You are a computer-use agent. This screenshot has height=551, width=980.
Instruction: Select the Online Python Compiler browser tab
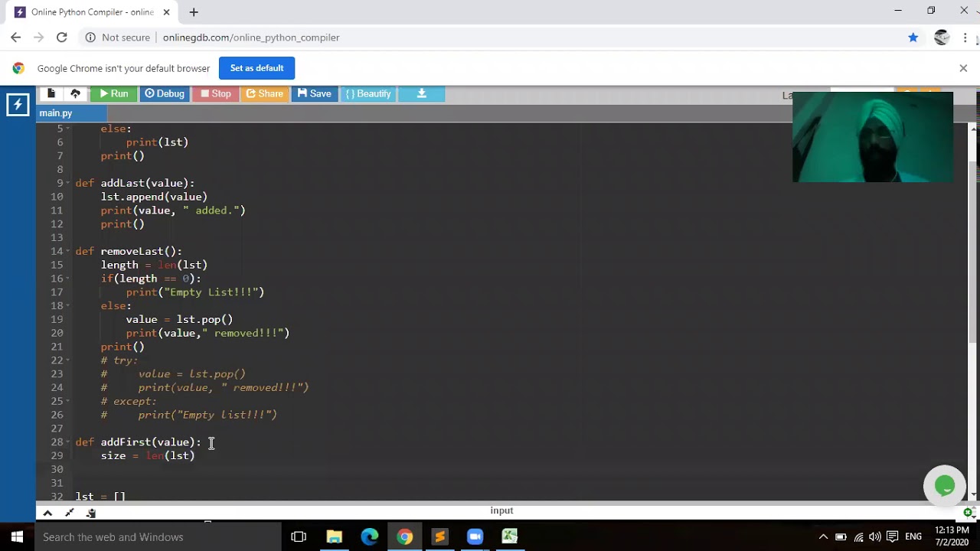[93, 12]
